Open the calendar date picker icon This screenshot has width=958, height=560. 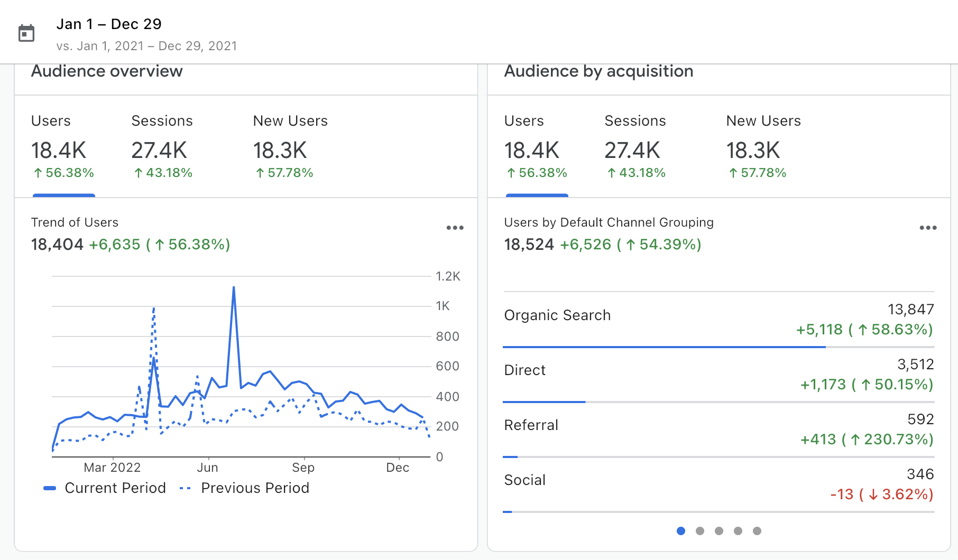pos(26,33)
